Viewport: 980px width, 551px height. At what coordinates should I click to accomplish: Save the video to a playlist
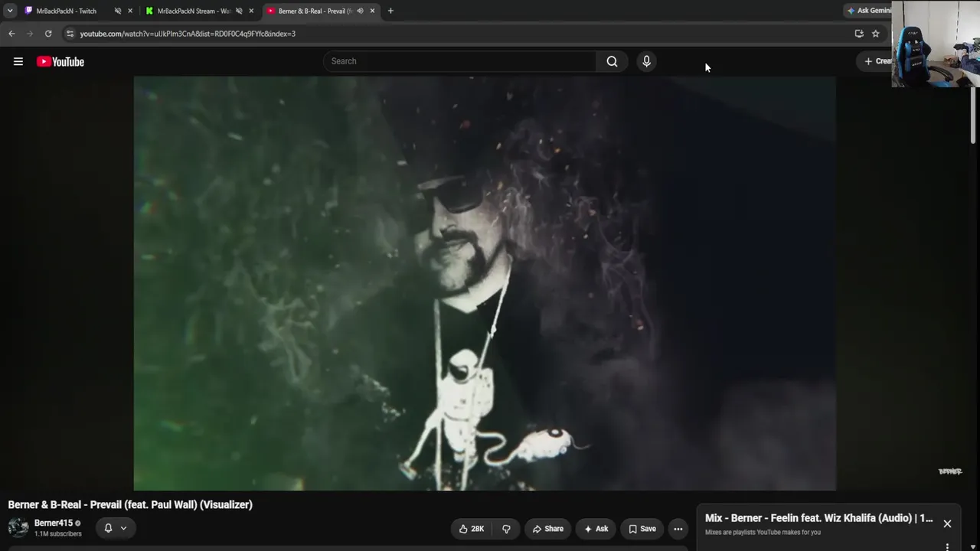642,529
